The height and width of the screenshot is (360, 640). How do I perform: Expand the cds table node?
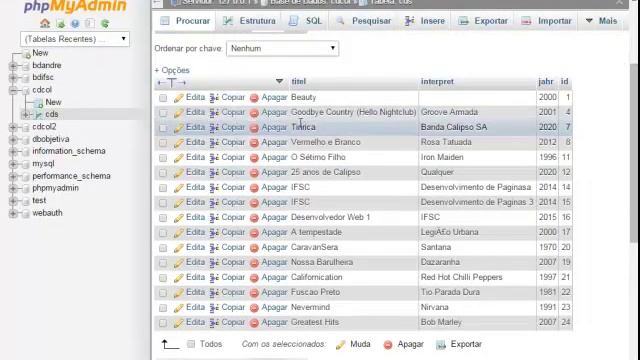25,115
